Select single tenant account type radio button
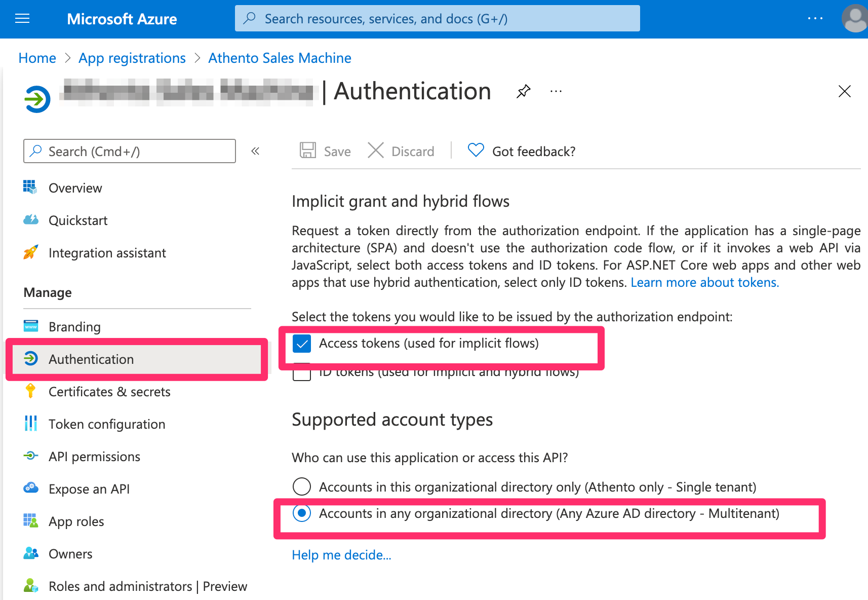Image resolution: width=868 pixels, height=600 pixels. click(302, 486)
